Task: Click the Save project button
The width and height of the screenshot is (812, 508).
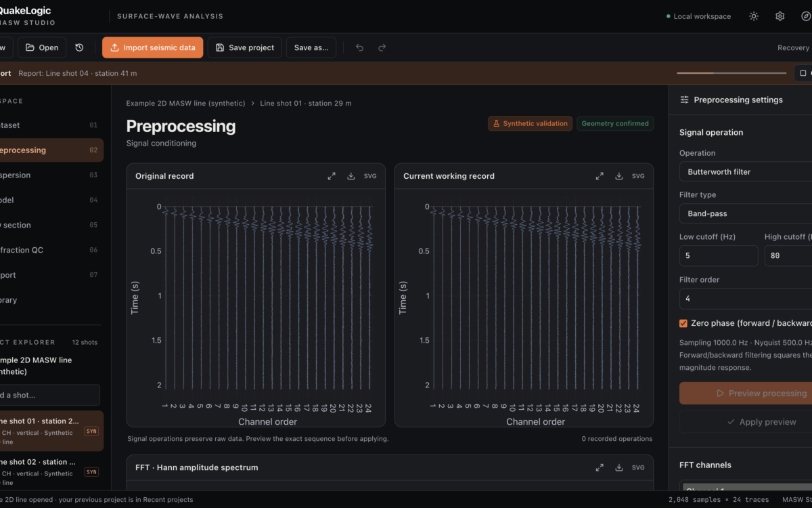Action: [x=245, y=47]
